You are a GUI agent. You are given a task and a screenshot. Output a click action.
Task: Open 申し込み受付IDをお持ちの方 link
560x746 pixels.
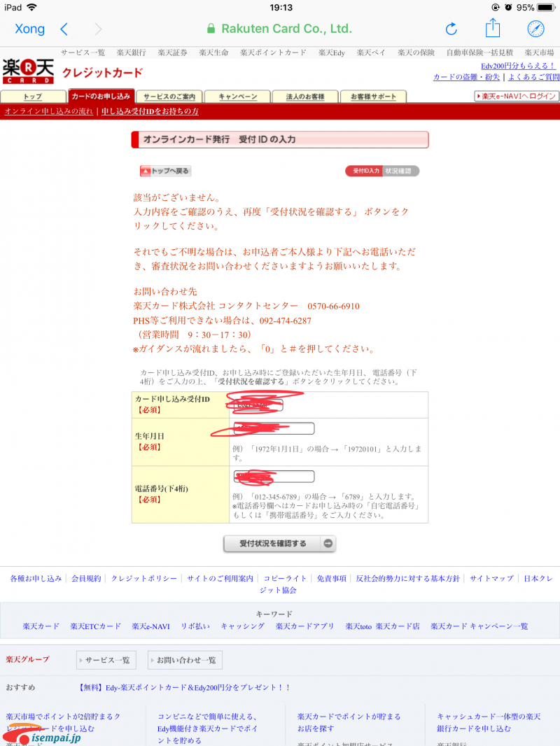[x=150, y=111]
